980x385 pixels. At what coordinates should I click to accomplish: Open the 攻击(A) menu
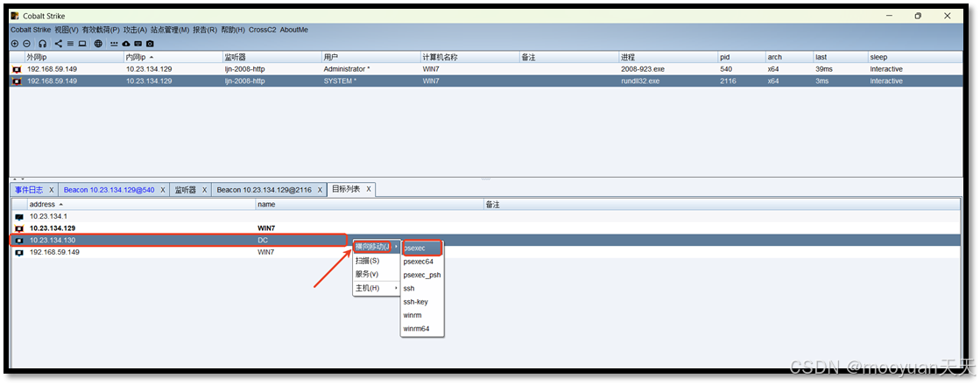[135, 30]
